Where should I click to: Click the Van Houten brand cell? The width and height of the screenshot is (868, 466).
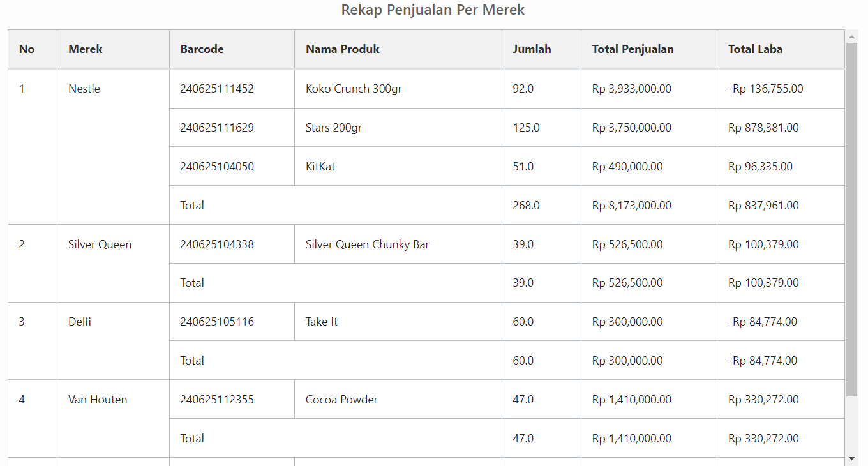coord(98,400)
